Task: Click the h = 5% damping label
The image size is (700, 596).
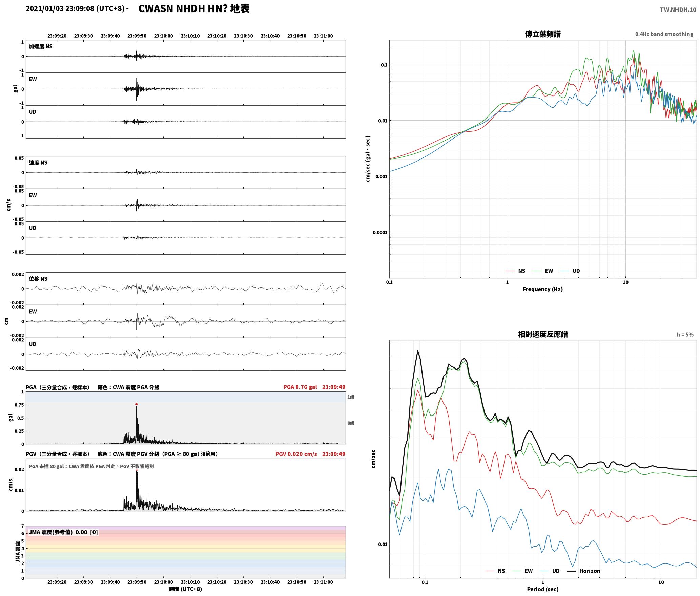Action: (x=685, y=335)
